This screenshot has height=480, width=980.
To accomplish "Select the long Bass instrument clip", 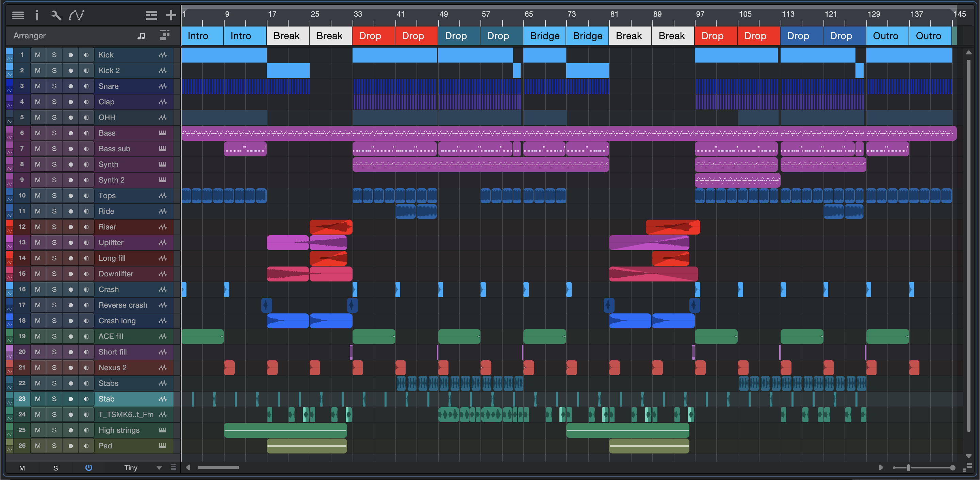I will pos(569,133).
